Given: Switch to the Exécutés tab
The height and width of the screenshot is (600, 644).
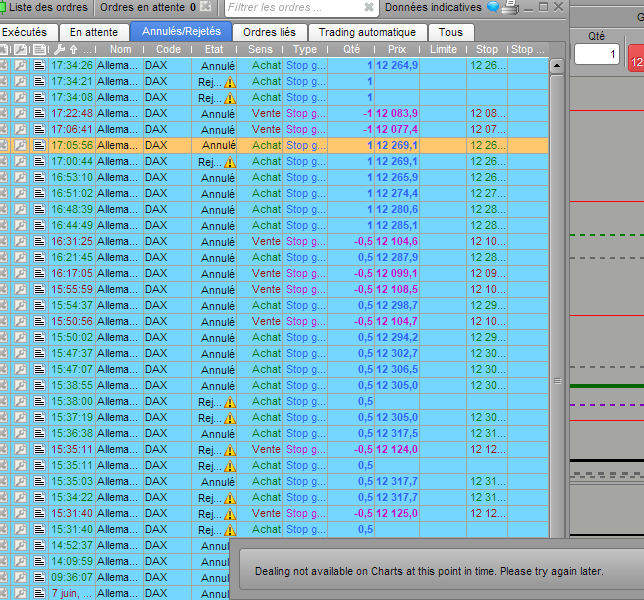Looking at the screenshot, I should point(24,32).
